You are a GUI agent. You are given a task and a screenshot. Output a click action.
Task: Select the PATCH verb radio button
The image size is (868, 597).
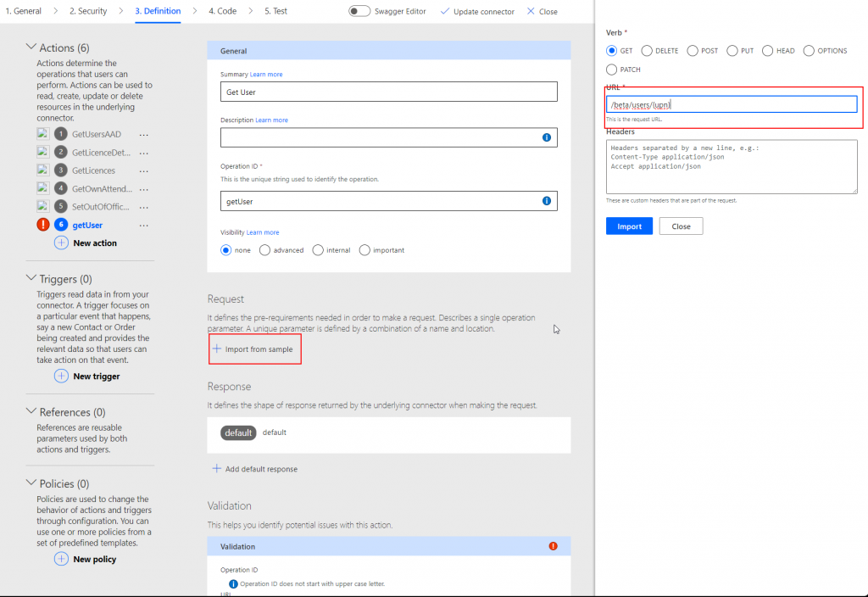pyautogui.click(x=611, y=70)
